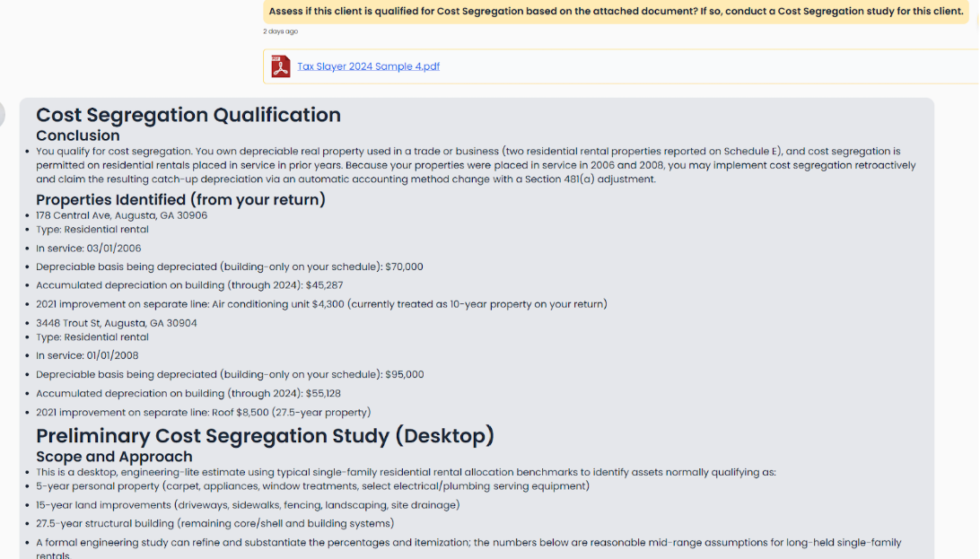Click the PDF file icon of the attachment

click(x=281, y=66)
